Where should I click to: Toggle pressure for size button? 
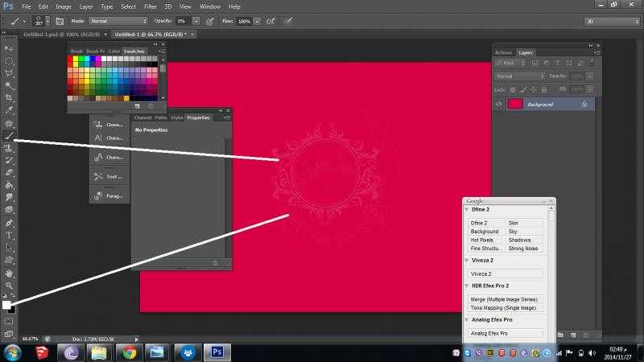(288, 22)
